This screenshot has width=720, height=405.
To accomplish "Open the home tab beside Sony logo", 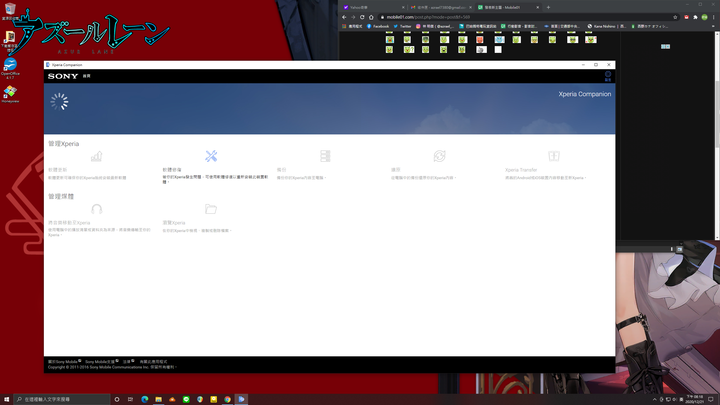I will point(87,76).
